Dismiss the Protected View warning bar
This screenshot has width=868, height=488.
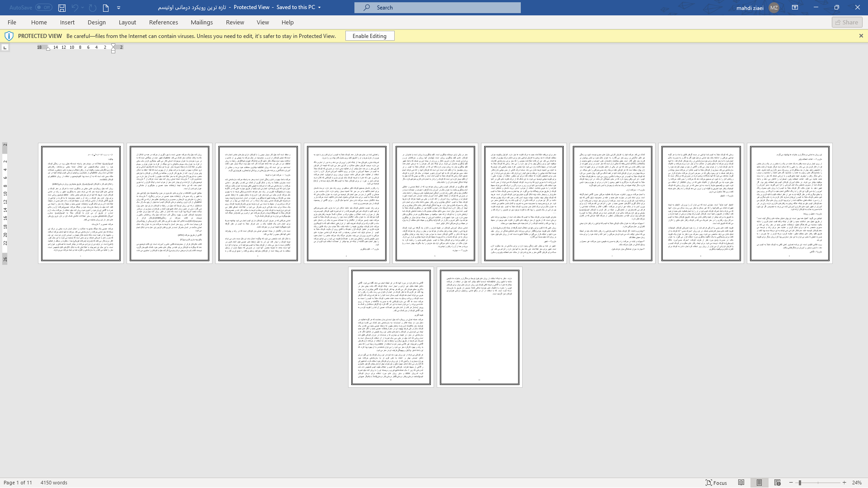(x=861, y=36)
